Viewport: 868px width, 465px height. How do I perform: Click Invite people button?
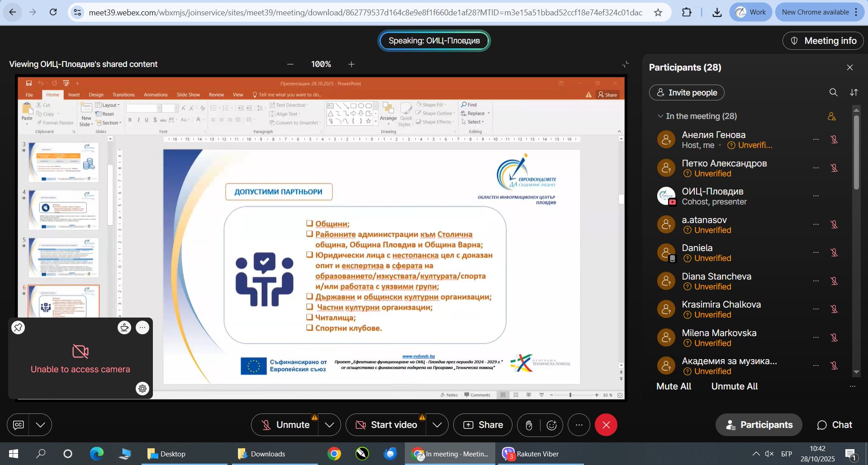686,93
